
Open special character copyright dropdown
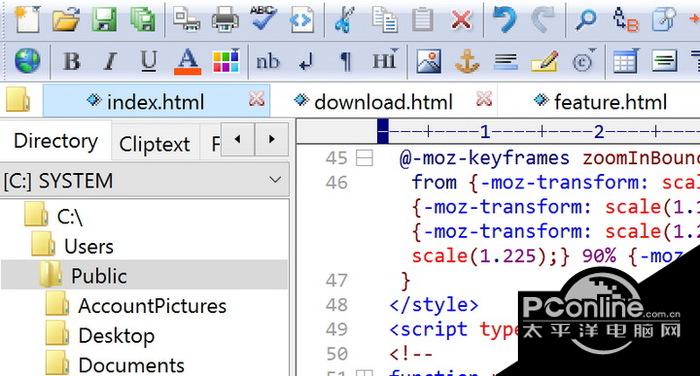[584, 61]
